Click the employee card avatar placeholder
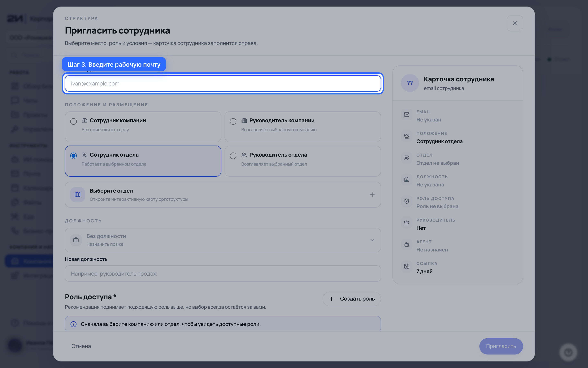The image size is (588, 368). [x=410, y=83]
